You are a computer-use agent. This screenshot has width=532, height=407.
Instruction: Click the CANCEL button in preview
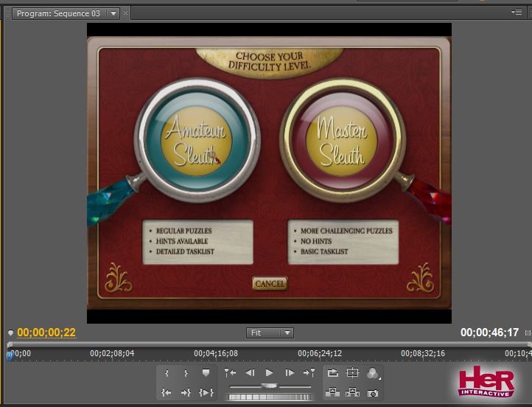pyautogui.click(x=270, y=283)
